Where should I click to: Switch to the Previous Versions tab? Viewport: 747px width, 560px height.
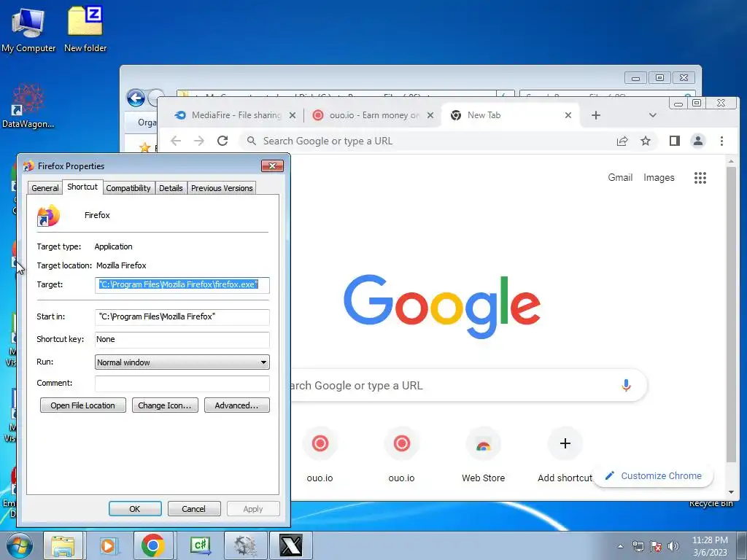[222, 188]
